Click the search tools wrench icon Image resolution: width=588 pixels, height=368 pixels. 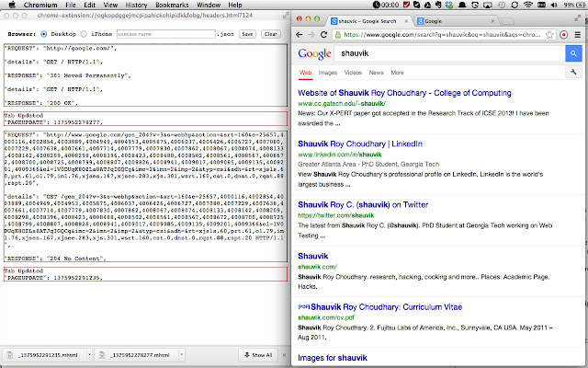(573, 72)
